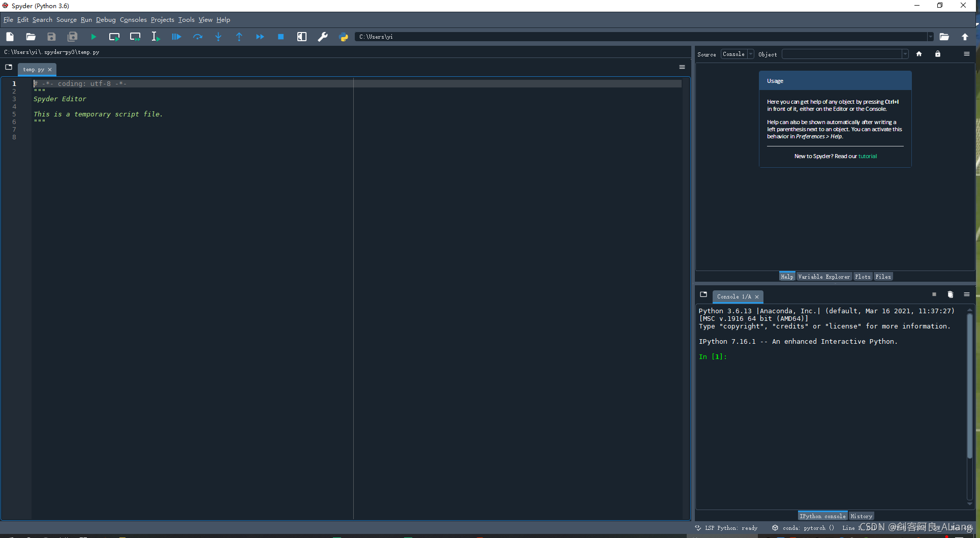Step out of function in debugger
Screen dimensions: 980x538
(239, 37)
